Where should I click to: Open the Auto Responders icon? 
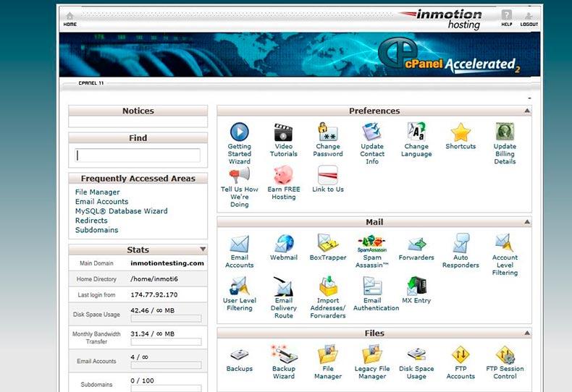pos(460,243)
